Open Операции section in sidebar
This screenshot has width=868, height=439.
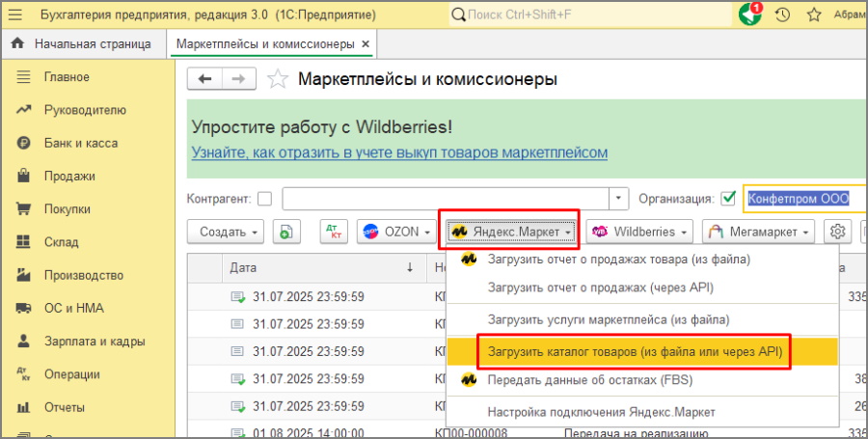pyautogui.click(x=72, y=374)
